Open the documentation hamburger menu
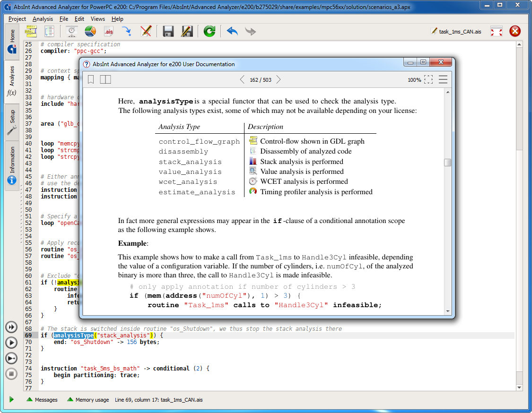The image size is (532, 413). point(443,79)
